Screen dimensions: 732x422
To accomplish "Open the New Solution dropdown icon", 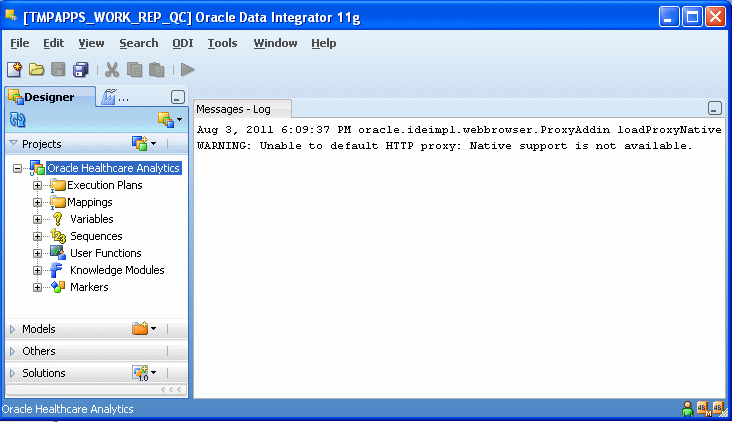I will 144,373.
